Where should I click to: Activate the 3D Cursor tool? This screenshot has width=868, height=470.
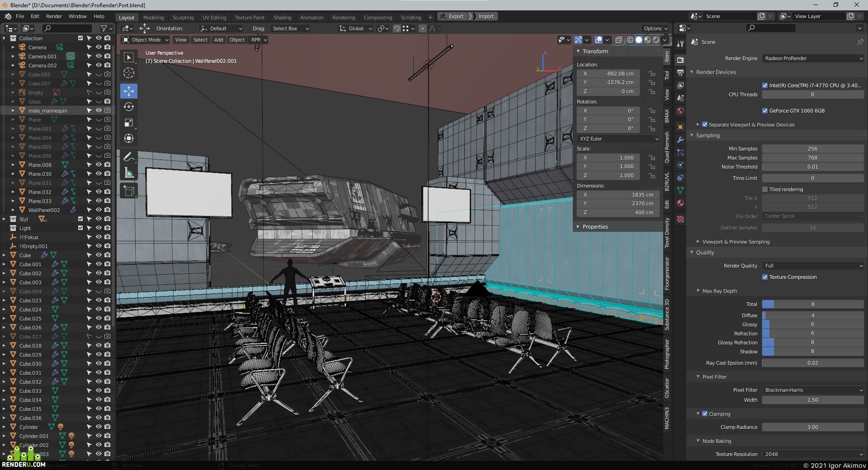click(x=129, y=73)
